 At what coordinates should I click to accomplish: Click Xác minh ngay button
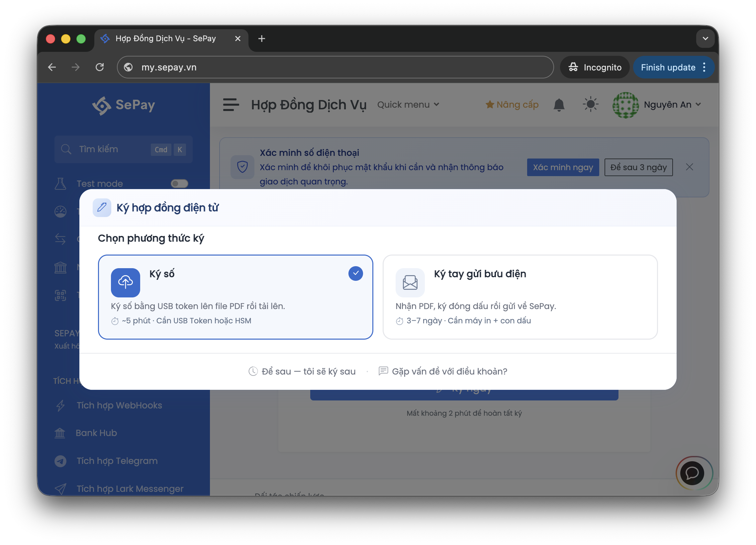click(563, 167)
